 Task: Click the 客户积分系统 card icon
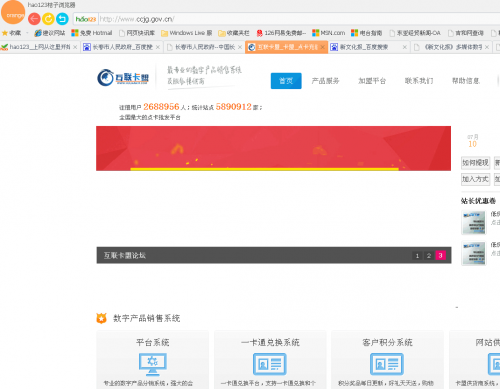click(x=387, y=364)
